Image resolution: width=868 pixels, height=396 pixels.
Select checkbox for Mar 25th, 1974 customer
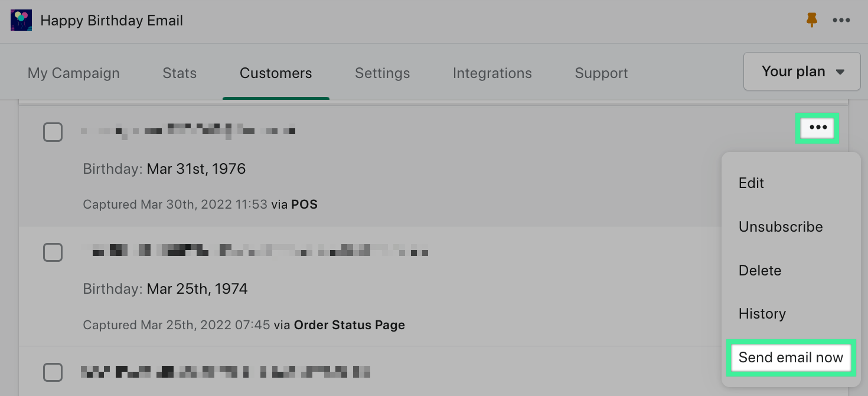click(53, 252)
